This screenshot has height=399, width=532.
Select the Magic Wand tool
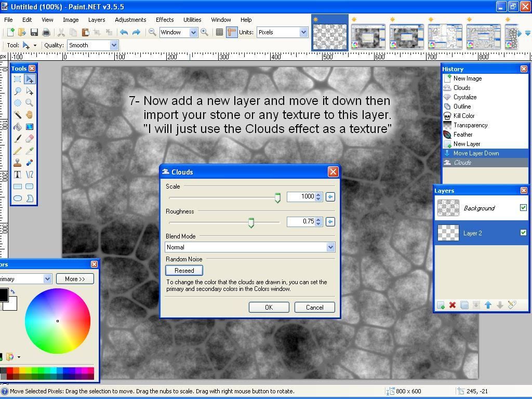tap(17, 115)
